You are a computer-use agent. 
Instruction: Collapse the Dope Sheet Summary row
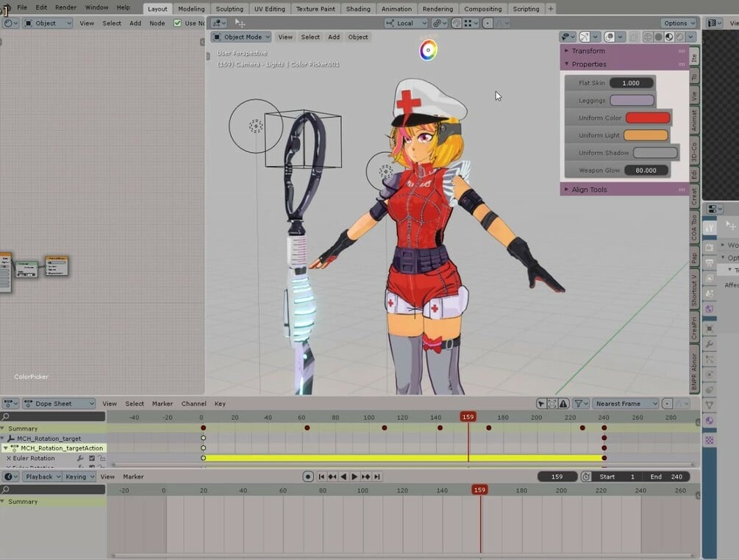(x=3, y=428)
